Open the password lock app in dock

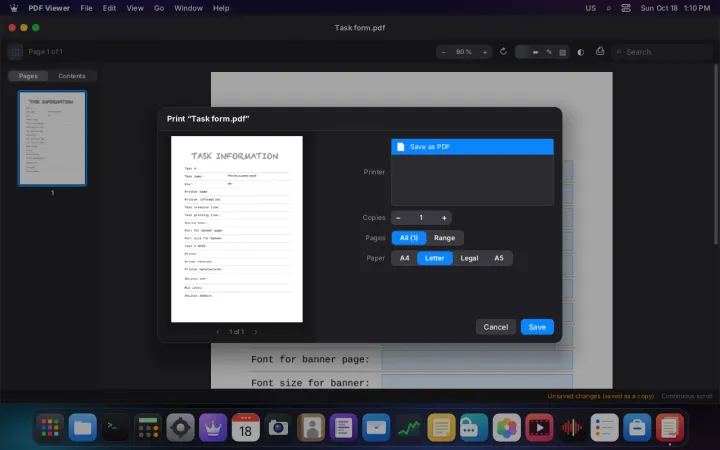coord(474,428)
